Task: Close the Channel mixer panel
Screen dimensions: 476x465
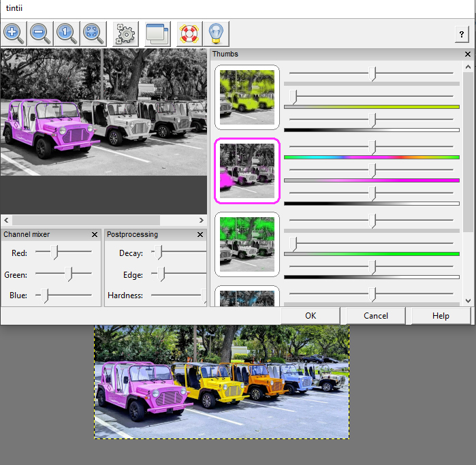Action: 95,235
